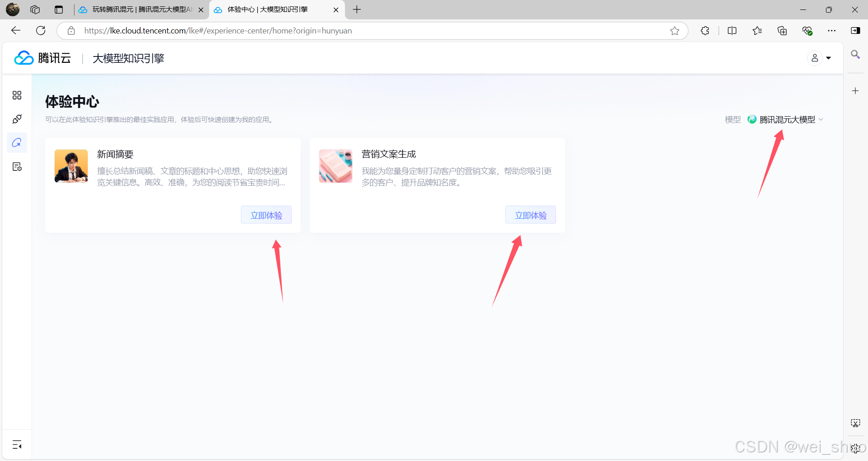Open the browser profile avatar
Viewport: 868px width, 461px height.
pyautogui.click(x=13, y=9)
